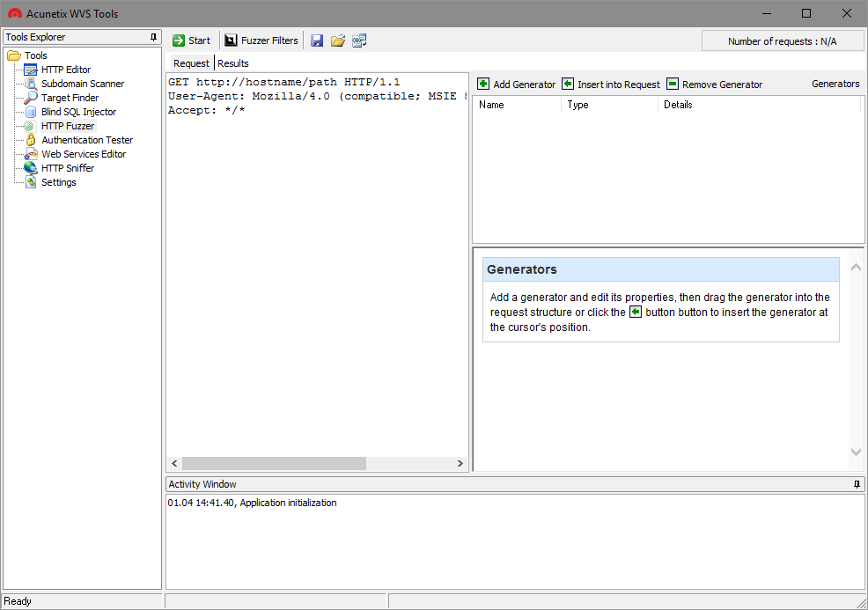Sort generators by the Name column
The image size is (868, 610).
click(x=517, y=105)
